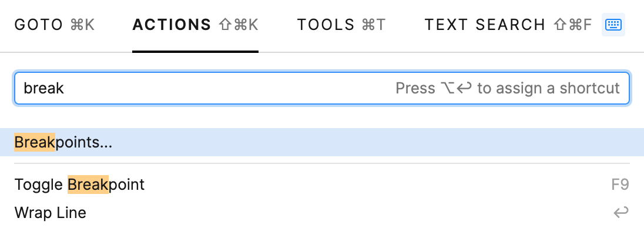Screen dimensions: 644x228
Task: Click the "to assign a shortcut" hint text
Action: pyautogui.click(x=548, y=88)
